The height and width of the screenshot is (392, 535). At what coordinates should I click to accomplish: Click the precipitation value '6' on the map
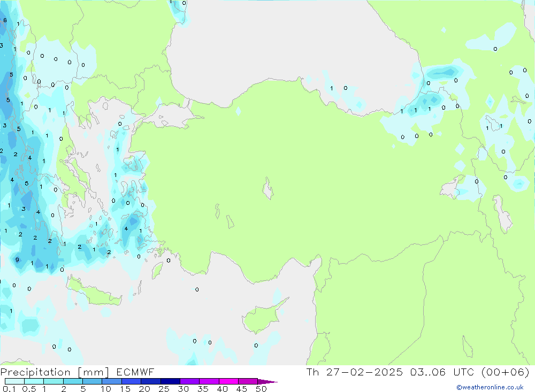click(x=5, y=20)
